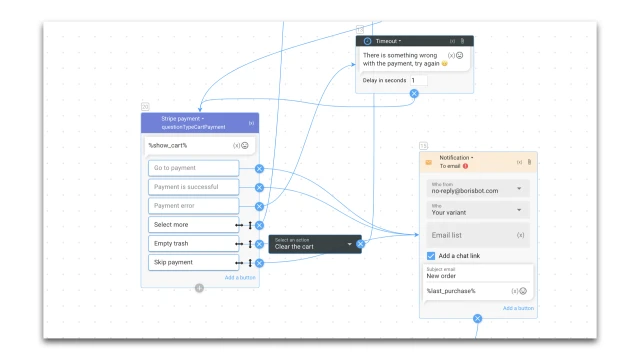Click the connector circle beside Skip payment
Image resolution: width=640 pixels, height=360 pixels.
coord(259,263)
